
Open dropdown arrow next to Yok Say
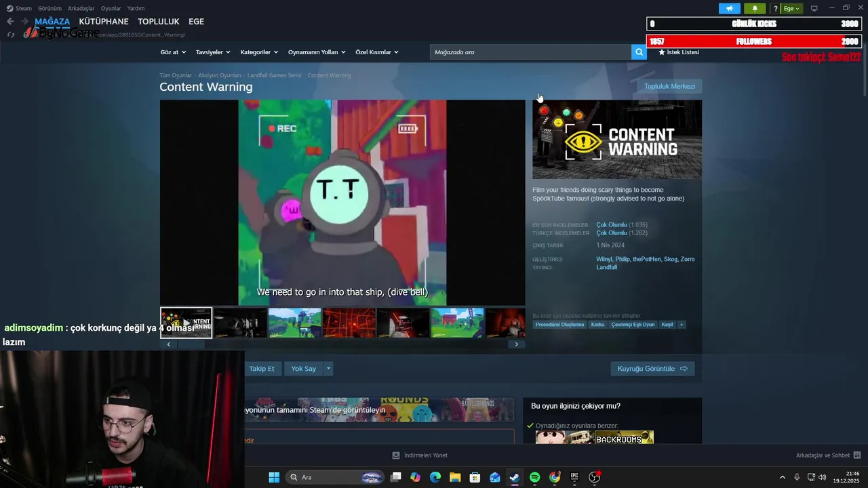point(328,369)
